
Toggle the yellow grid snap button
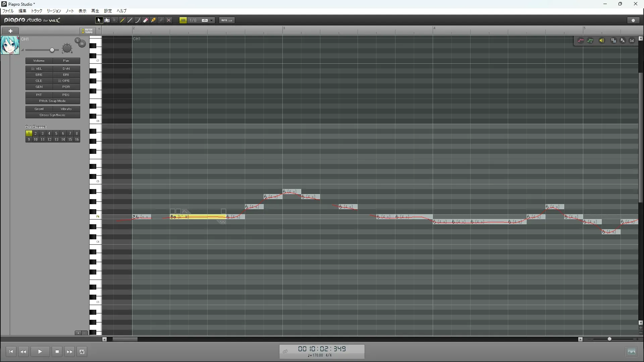183,20
